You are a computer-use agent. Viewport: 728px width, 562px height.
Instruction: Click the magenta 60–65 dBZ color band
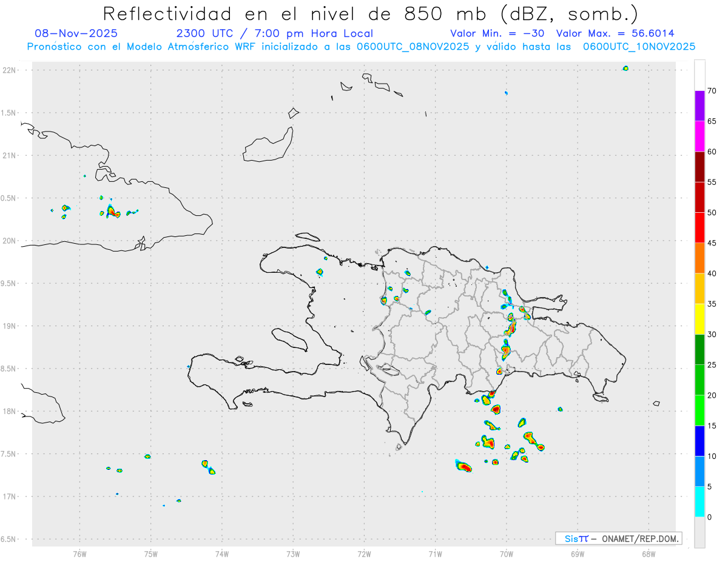click(699, 136)
